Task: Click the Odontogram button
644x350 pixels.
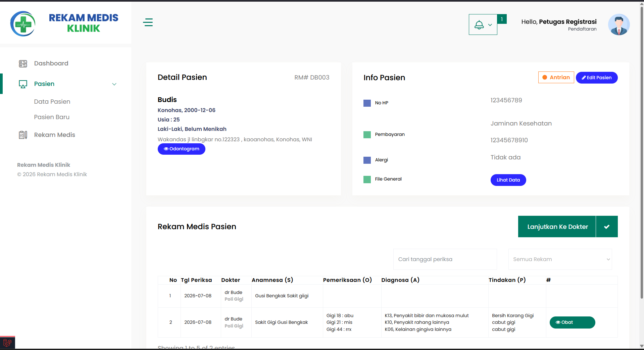Action: 182,149
